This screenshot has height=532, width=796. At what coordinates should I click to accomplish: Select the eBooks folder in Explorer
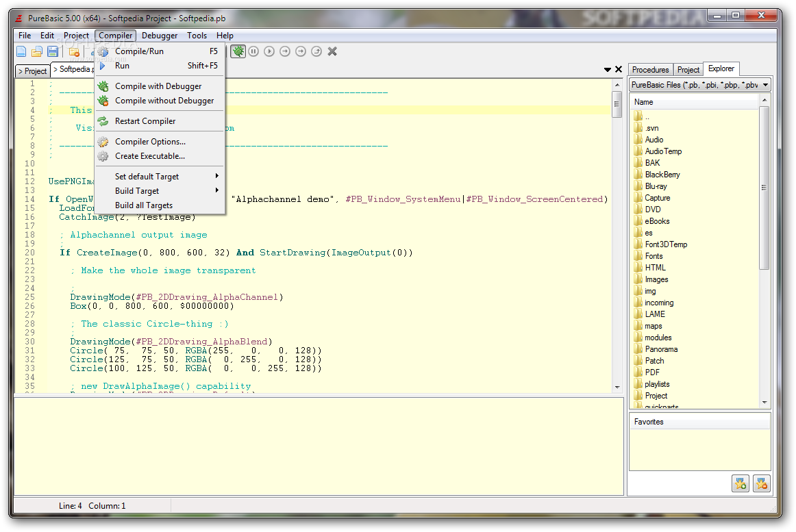tap(657, 221)
